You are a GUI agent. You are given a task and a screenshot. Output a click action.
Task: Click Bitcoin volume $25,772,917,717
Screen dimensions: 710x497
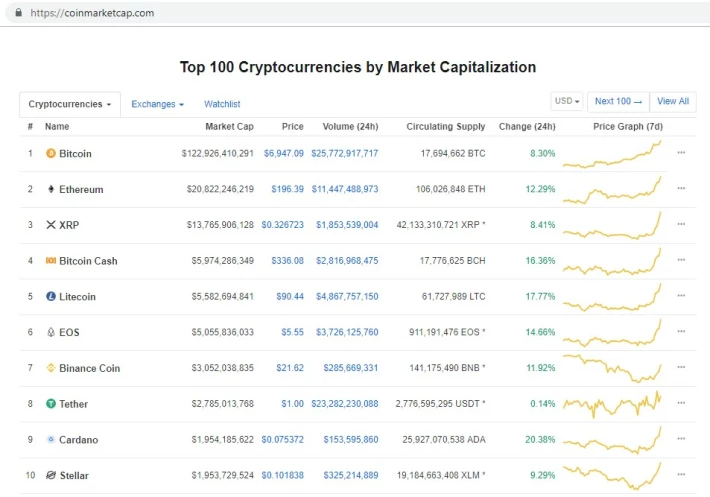point(345,153)
